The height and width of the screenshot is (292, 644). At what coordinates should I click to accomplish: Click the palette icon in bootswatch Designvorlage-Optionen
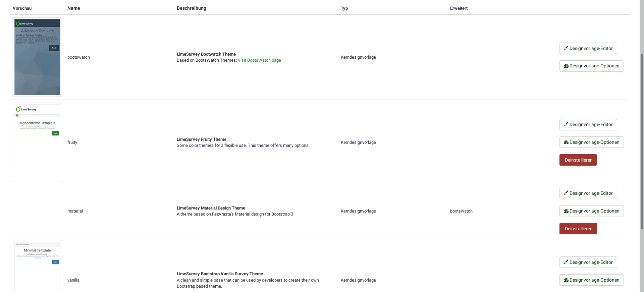click(566, 66)
